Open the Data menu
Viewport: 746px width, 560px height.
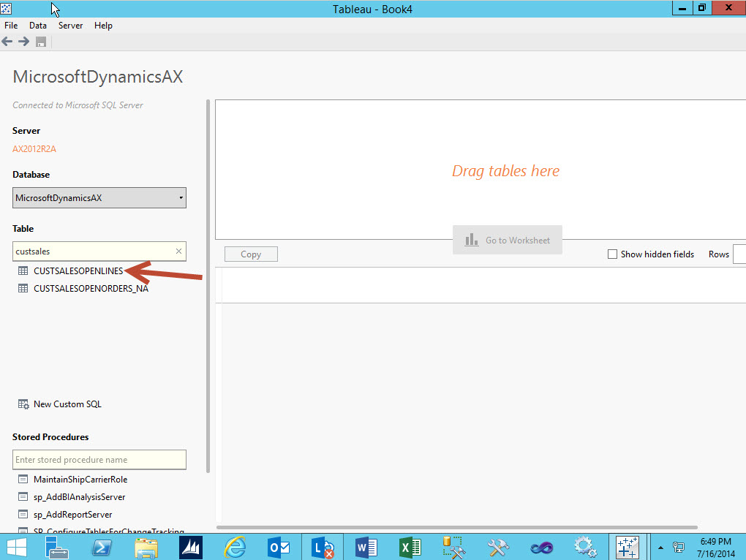click(x=37, y=25)
